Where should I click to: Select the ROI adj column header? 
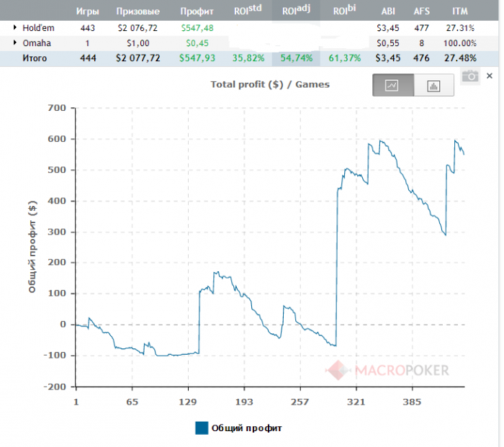296,10
